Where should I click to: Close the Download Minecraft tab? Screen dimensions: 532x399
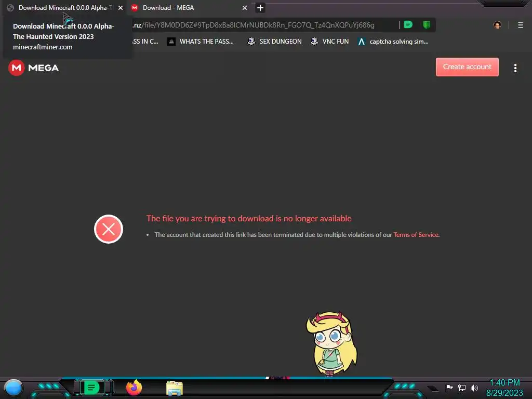tap(121, 8)
